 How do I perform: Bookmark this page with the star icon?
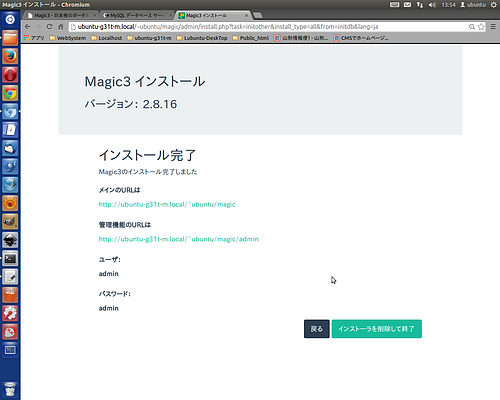(x=481, y=27)
